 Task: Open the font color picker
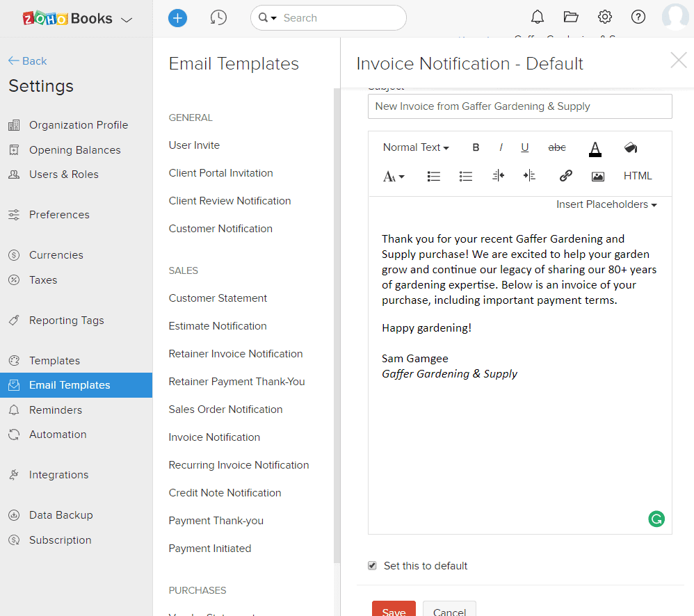coord(595,149)
